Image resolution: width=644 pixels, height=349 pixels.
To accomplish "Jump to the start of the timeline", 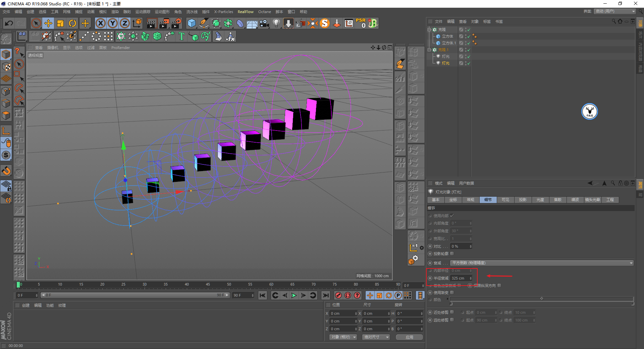I will point(263,295).
